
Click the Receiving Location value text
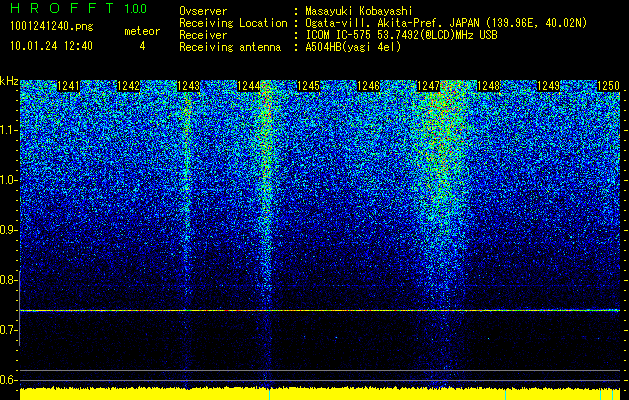coord(446,23)
